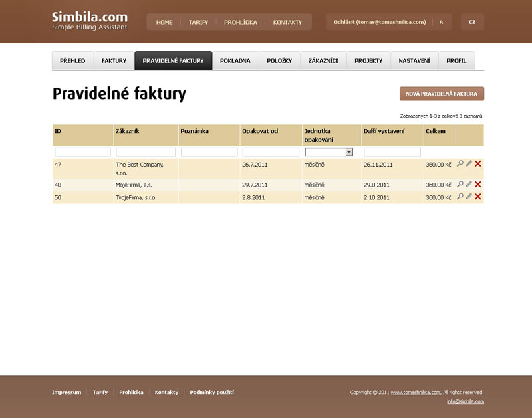Open Tarify in top navigation
Image resolution: width=532 pixels, height=418 pixels.
(x=198, y=22)
